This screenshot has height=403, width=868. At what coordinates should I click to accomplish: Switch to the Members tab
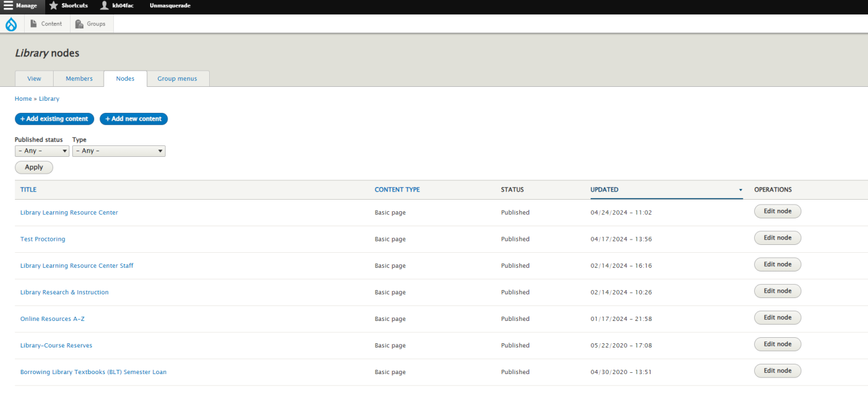tap(78, 78)
